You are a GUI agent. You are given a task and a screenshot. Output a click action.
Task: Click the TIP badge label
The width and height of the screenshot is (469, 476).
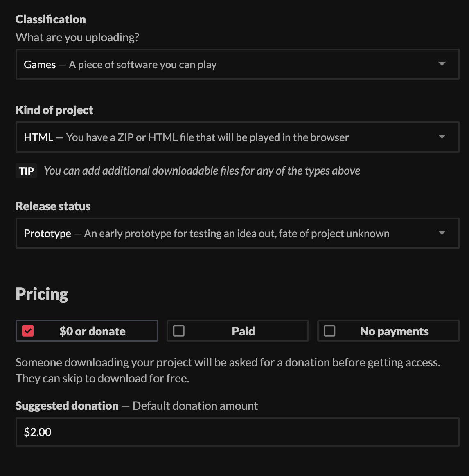(x=26, y=171)
